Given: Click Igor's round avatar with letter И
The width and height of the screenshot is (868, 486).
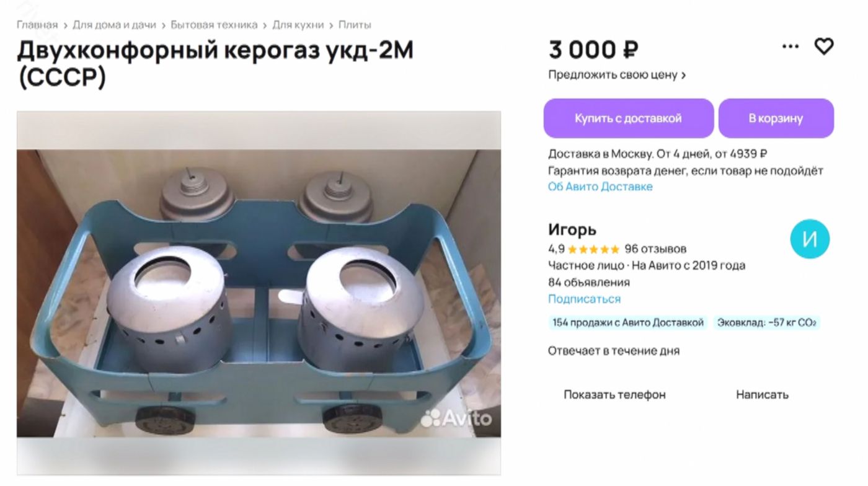Looking at the screenshot, I should [x=810, y=239].
